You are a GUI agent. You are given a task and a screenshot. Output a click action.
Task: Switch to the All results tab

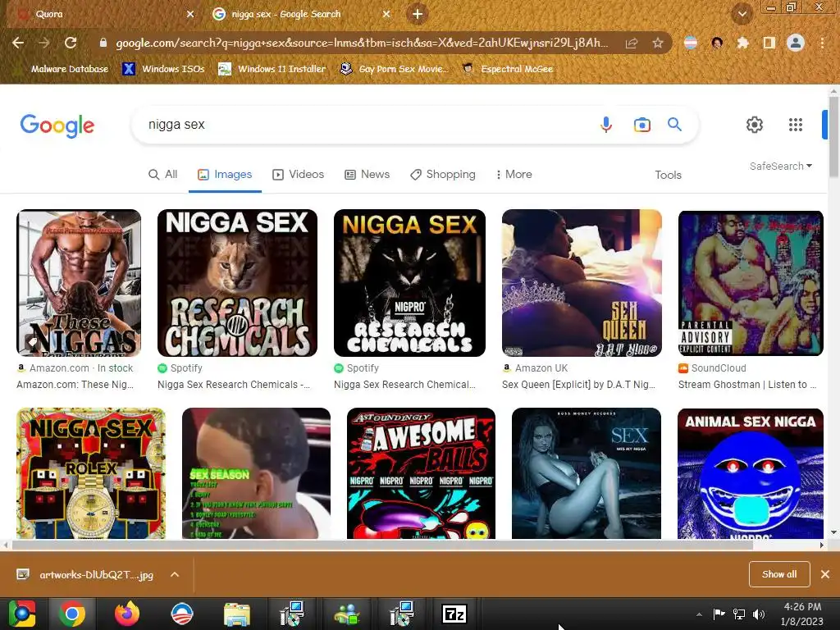click(x=163, y=175)
